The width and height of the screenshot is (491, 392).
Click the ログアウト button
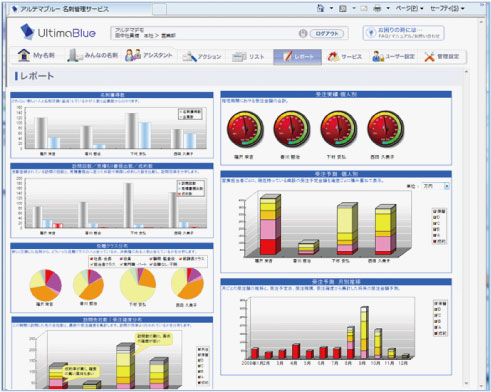point(326,33)
